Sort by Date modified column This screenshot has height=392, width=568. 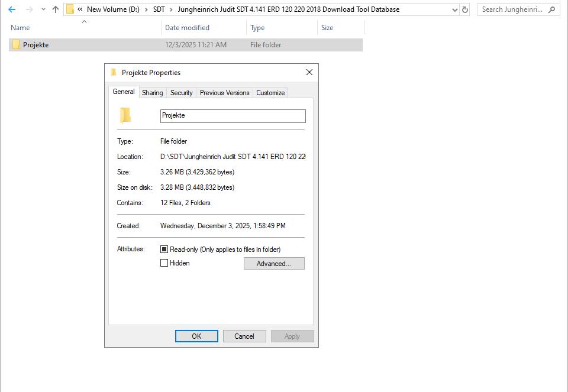pos(187,28)
